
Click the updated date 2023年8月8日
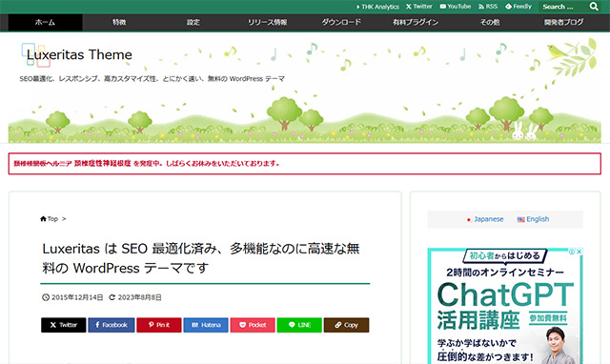[140, 297]
